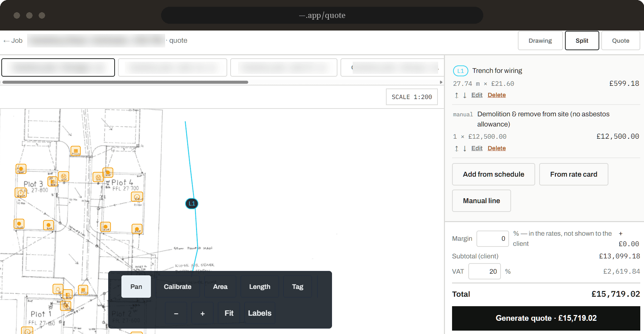
Task: Select the Length measurement tool
Action: pyautogui.click(x=260, y=287)
